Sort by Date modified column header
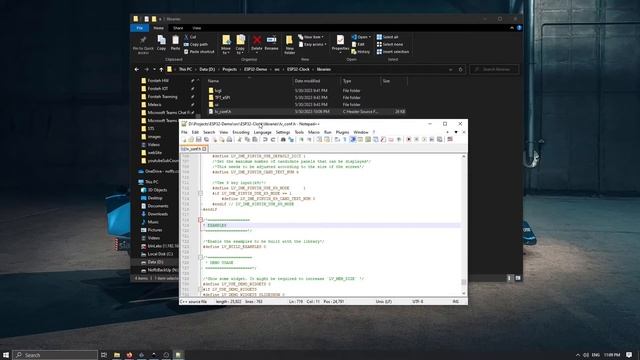 (307, 81)
